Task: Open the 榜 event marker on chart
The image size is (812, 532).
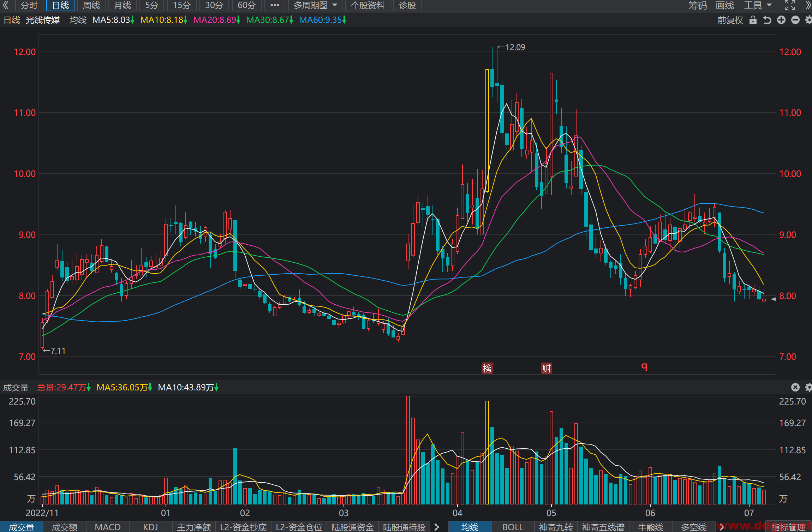Action: click(x=487, y=368)
